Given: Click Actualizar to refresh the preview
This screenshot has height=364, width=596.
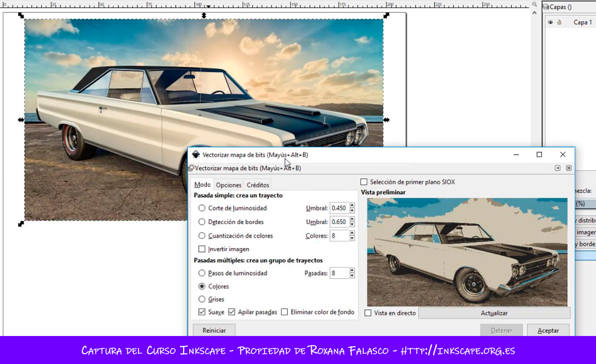Looking at the screenshot, I should (494, 313).
